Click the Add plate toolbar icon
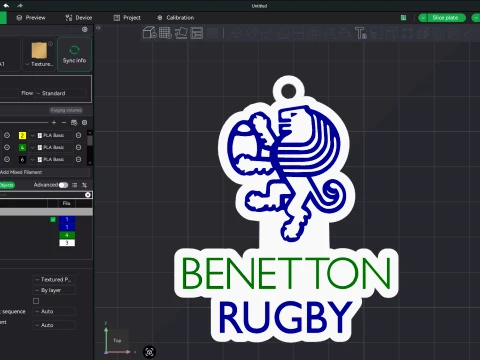This screenshot has height=360, width=480. click(165, 33)
